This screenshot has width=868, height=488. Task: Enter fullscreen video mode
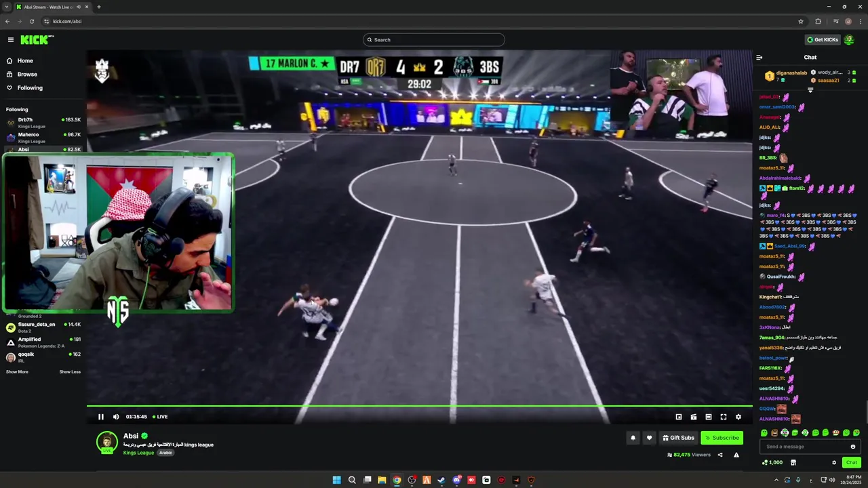(724, 417)
